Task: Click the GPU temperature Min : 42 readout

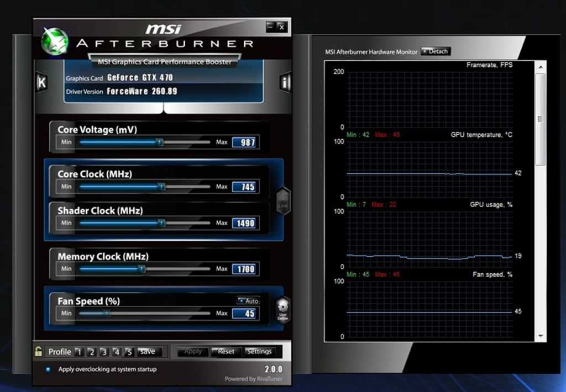Action: tap(358, 135)
